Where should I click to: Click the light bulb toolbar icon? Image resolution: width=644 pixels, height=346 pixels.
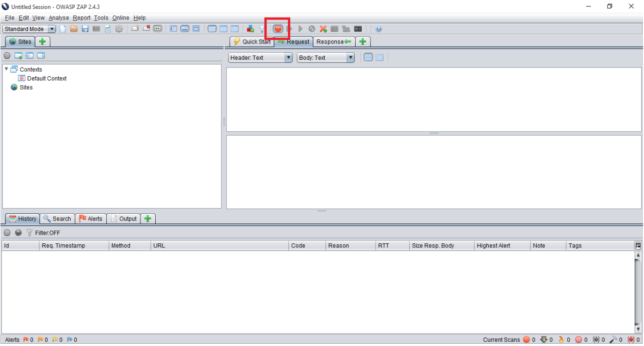(261, 29)
